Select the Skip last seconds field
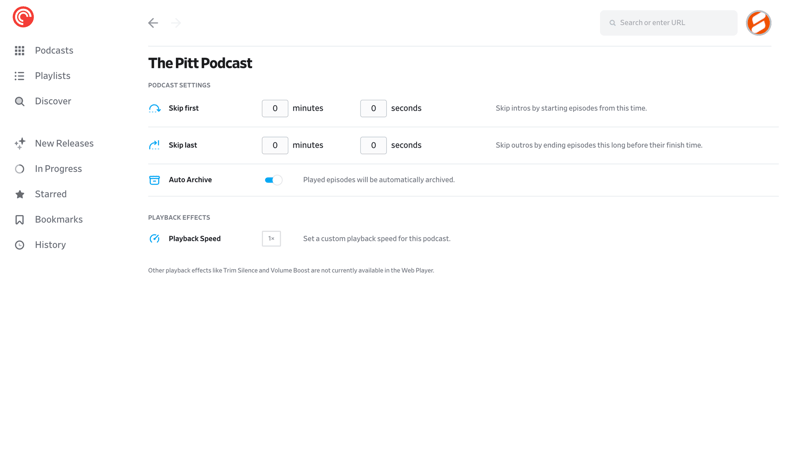The width and height of the screenshot is (800, 470). (373, 145)
